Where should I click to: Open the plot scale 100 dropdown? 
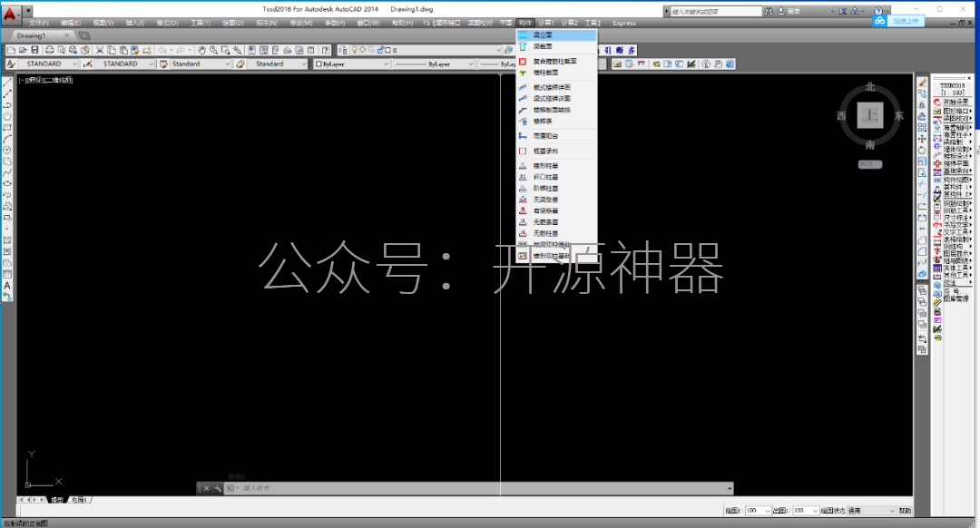coord(805,511)
